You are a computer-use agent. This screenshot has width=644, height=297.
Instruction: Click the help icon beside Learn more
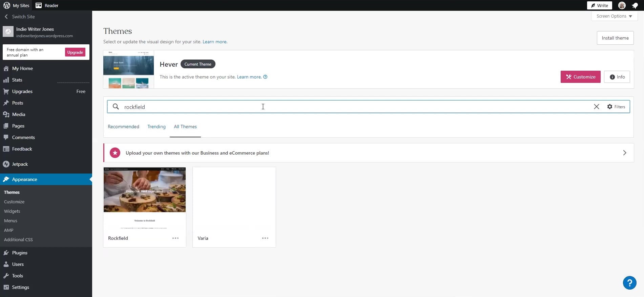265,77
